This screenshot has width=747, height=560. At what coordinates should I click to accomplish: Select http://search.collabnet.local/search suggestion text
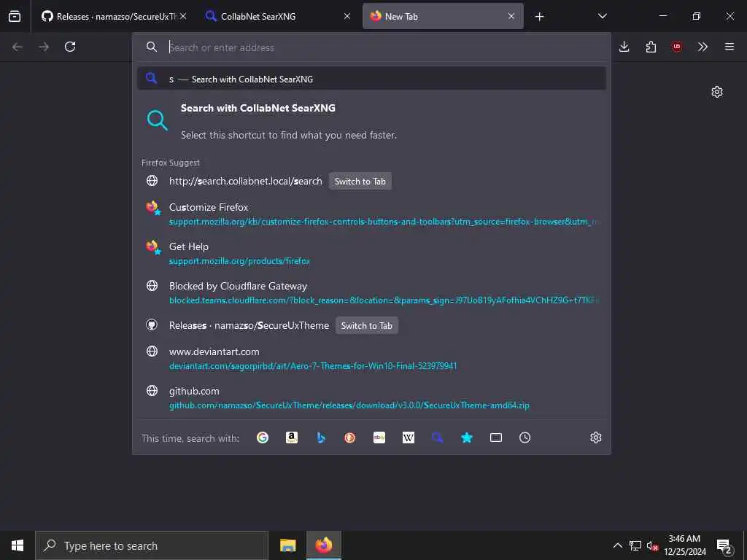tap(245, 181)
